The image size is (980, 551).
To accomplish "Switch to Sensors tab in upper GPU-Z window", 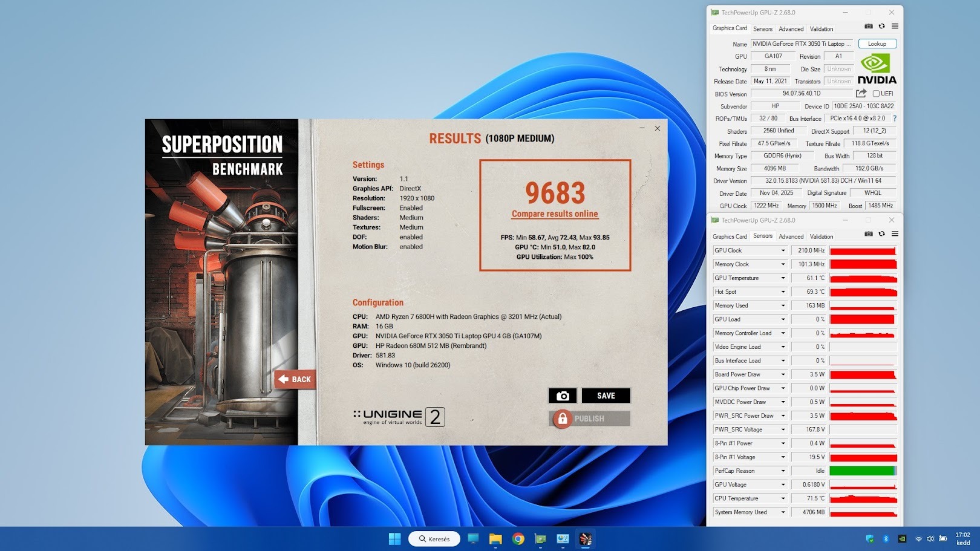I will click(x=763, y=29).
